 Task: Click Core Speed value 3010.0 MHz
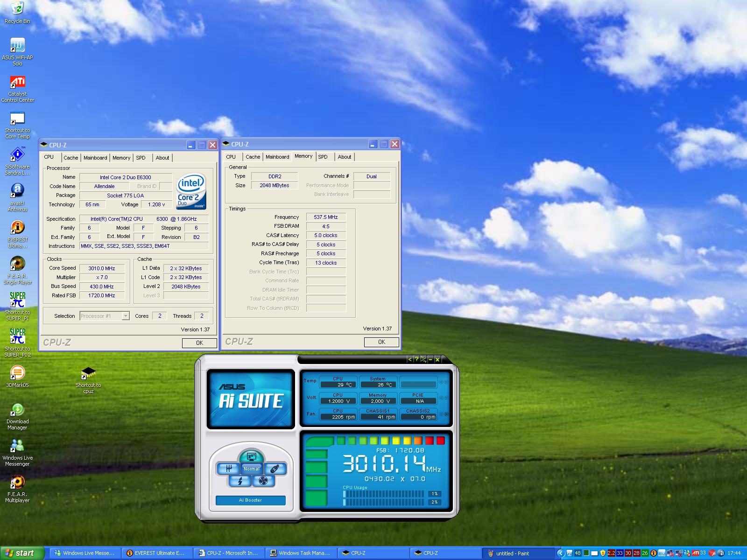[102, 268]
